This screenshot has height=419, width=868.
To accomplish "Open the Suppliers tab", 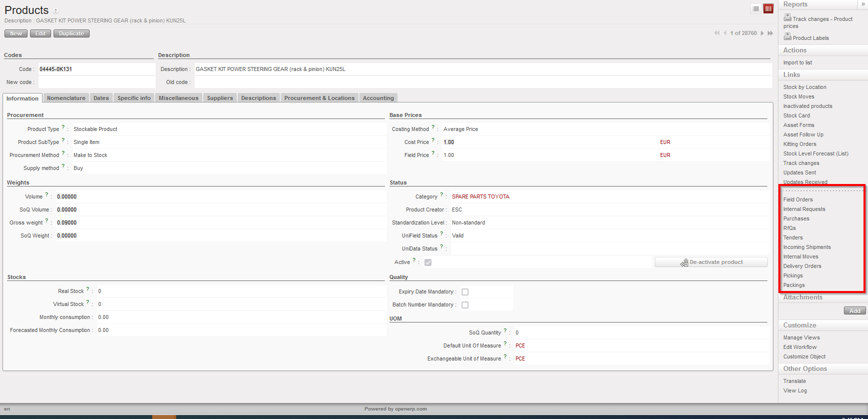I will [220, 98].
